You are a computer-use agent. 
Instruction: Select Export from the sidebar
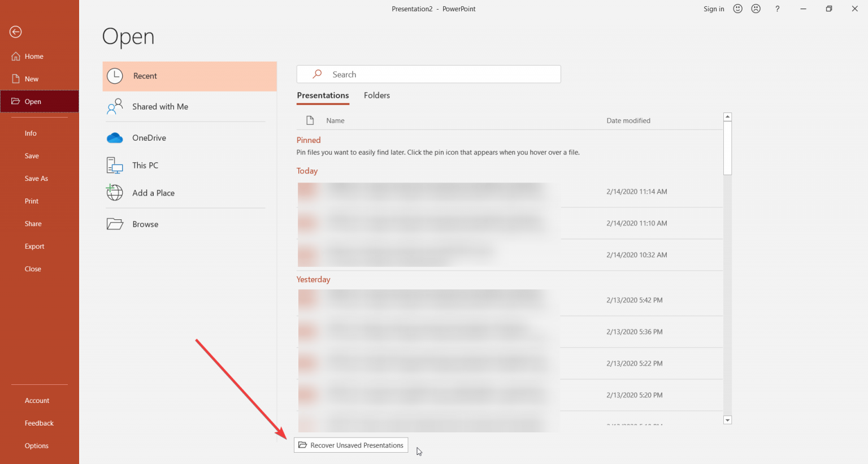coord(34,246)
